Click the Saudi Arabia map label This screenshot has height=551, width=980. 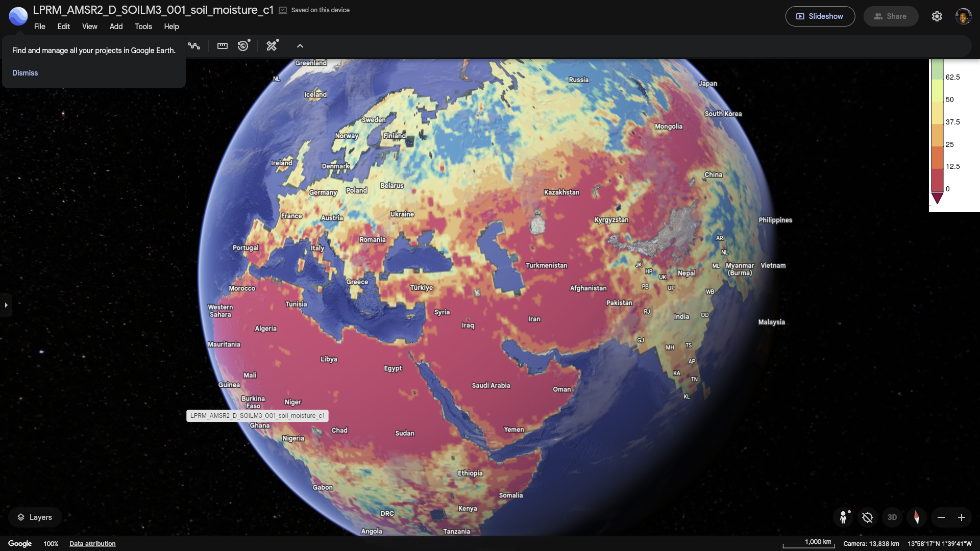491,386
